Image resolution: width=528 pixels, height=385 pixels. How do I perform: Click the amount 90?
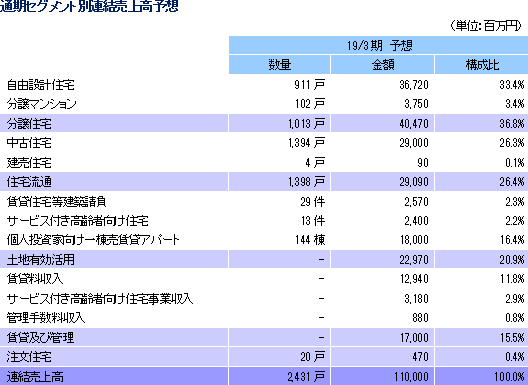pyautogui.click(x=423, y=163)
